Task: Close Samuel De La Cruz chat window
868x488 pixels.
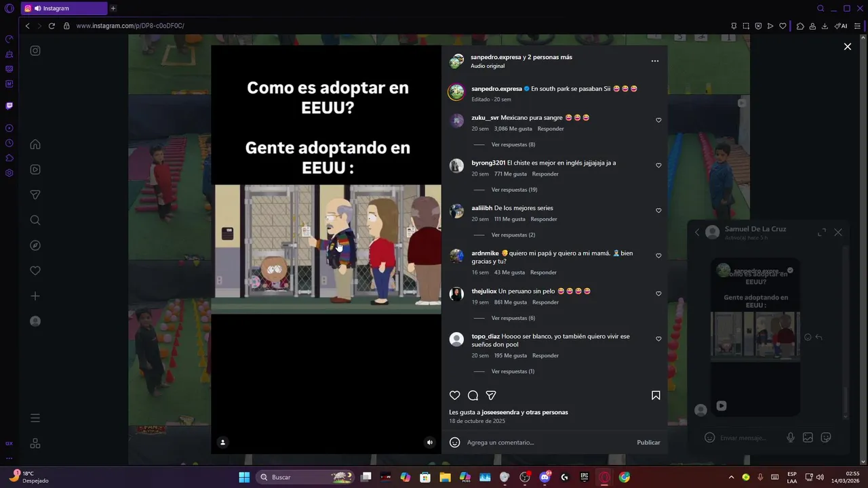Action: tap(838, 232)
